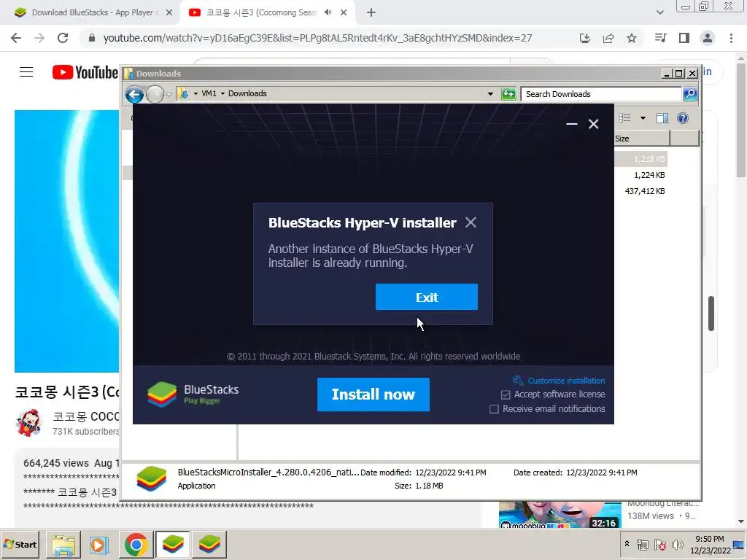Click moonbug video thumbnail 32:16

tap(560, 514)
